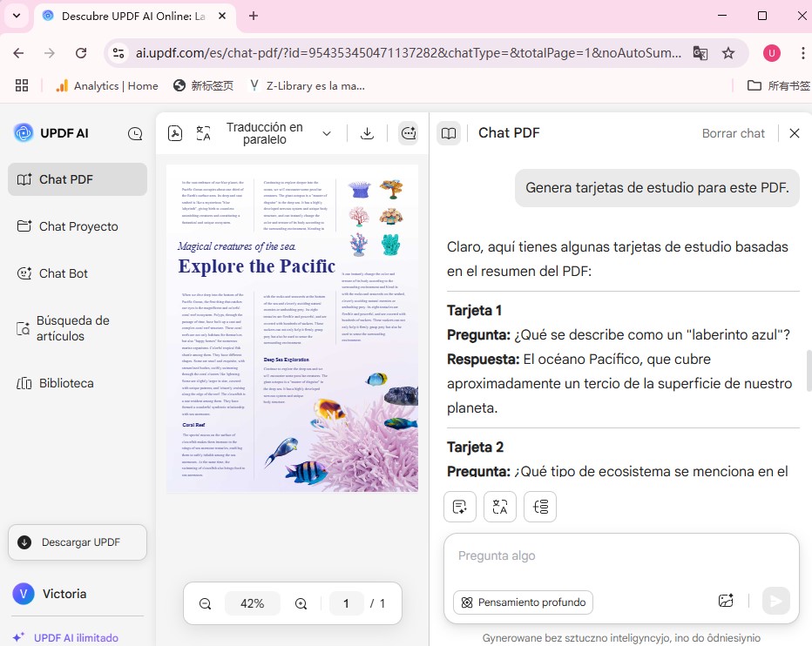Viewport: 812px width, 646px height.
Task: Bookmark this page with the star
Action: coord(728,53)
